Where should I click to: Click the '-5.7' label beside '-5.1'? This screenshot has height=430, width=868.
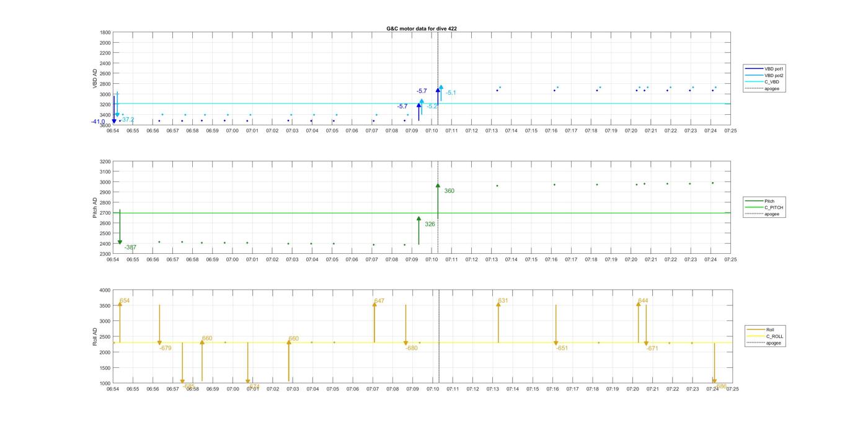pyautogui.click(x=422, y=91)
